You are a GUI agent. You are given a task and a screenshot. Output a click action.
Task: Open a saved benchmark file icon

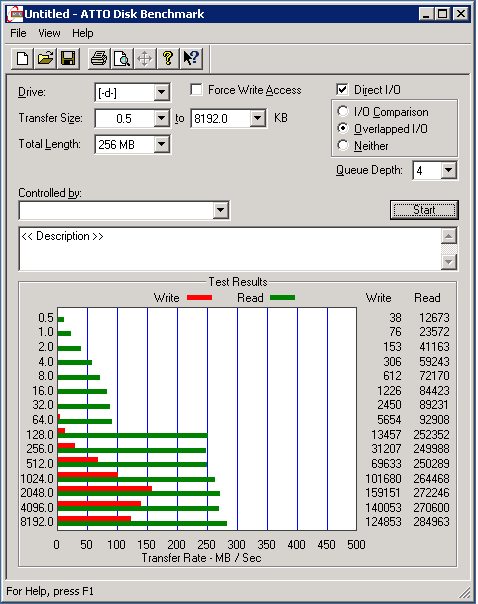[45, 59]
